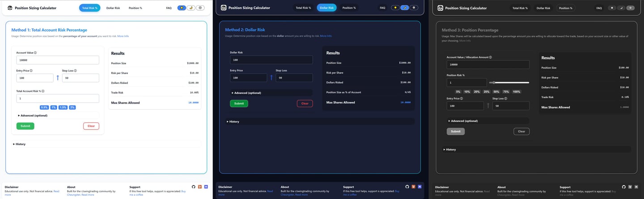Click the 1.5% risk preset button
Screen dimensions: 644x199
(x=63, y=108)
